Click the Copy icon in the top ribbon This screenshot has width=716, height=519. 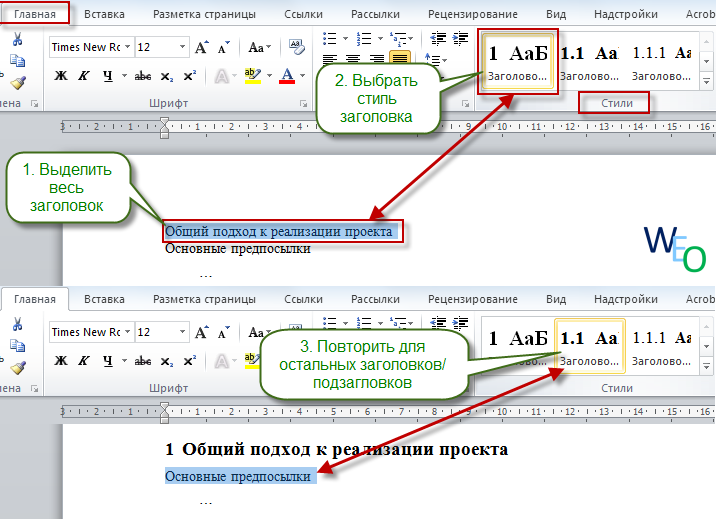(x=17, y=61)
